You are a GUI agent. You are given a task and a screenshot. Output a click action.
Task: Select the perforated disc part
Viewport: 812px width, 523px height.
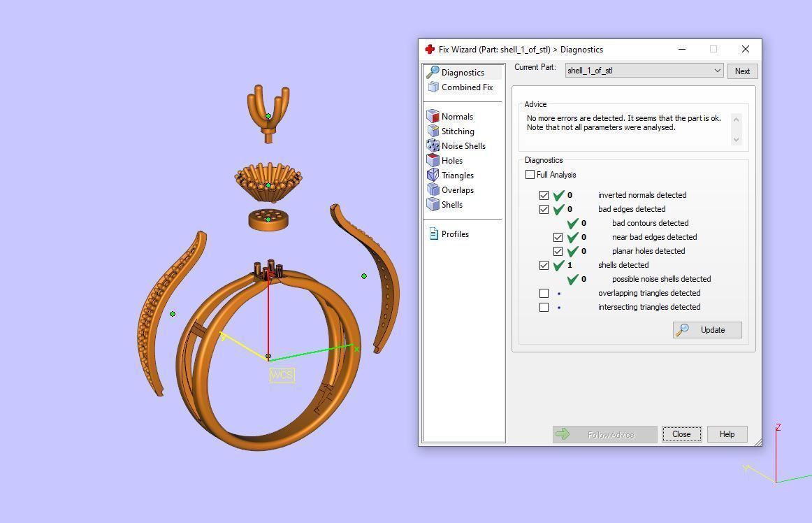click(268, 220)
